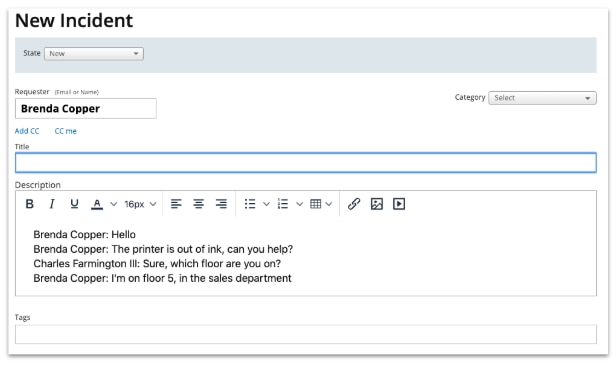
Task: Insert an image into description
Action: point(377,204)
